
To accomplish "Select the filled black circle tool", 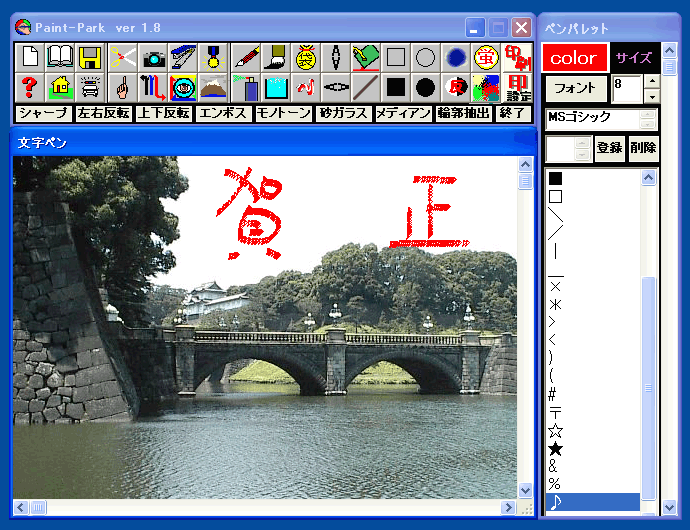I will point(426,87).
